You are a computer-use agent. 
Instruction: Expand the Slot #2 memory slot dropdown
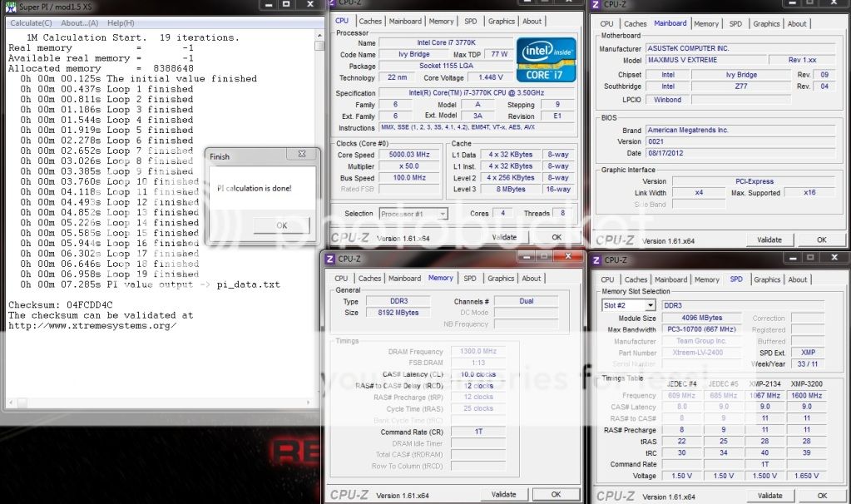[628, 305]
